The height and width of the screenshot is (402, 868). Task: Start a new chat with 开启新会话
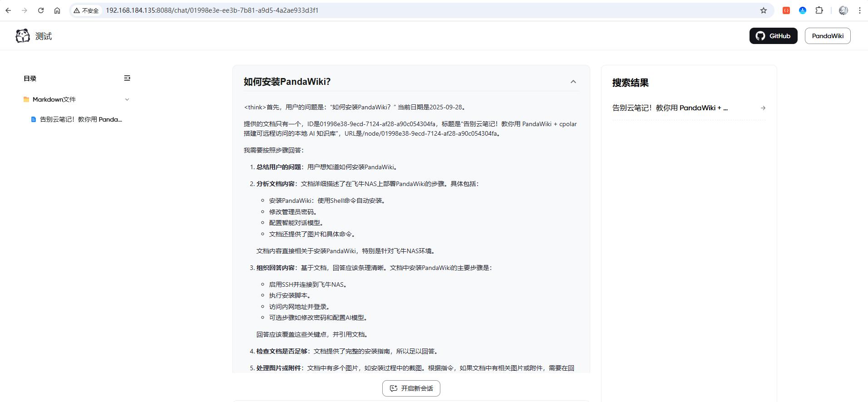pos(411,388)
